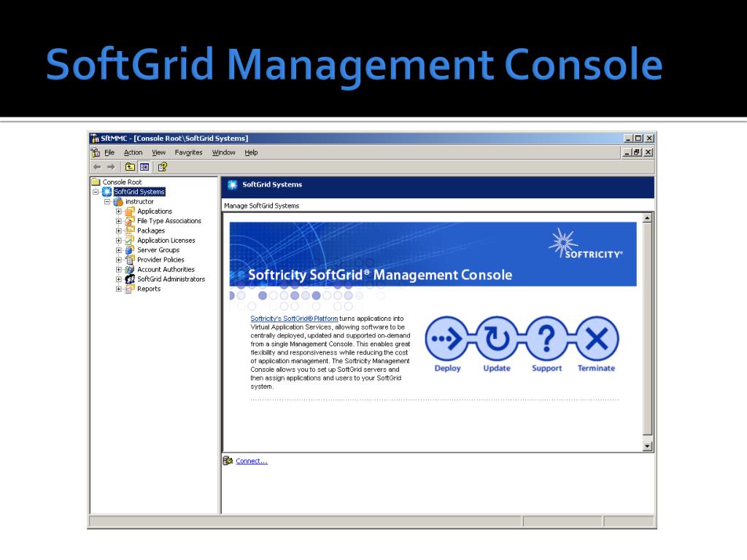This screenshot has height=560, width=747.
Task: Click the Help toolbar icon
Action: tap(163, 167)
